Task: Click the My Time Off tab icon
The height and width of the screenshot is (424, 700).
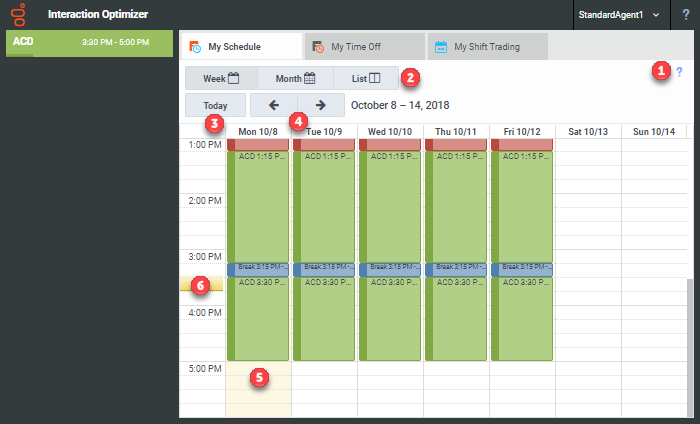Action: [317, 47]
